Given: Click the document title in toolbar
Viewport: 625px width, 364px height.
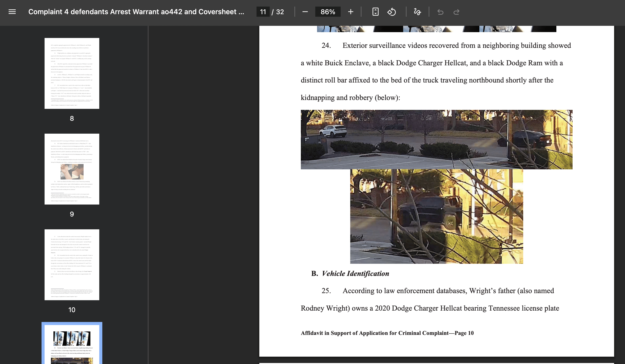Looking at the screenshot, I should 136,12.
